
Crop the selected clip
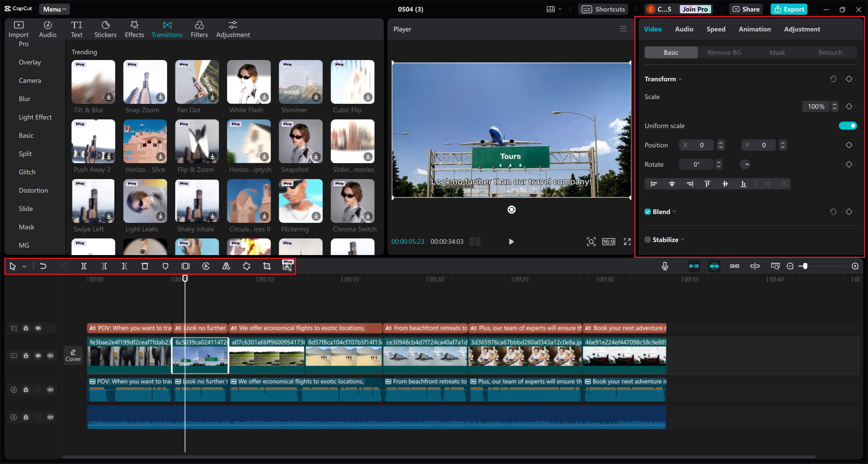click(x=267, y=266)
